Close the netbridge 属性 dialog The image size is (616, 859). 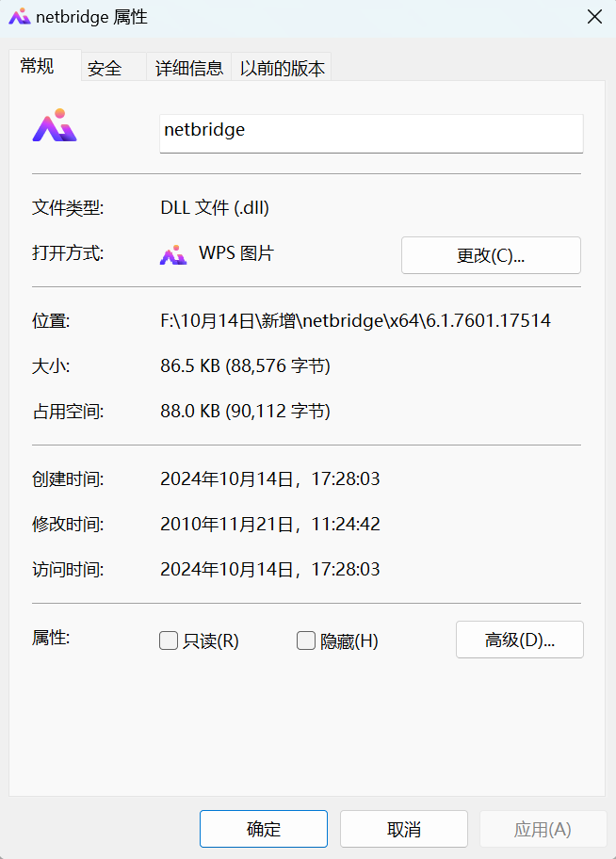click(594, 16)
